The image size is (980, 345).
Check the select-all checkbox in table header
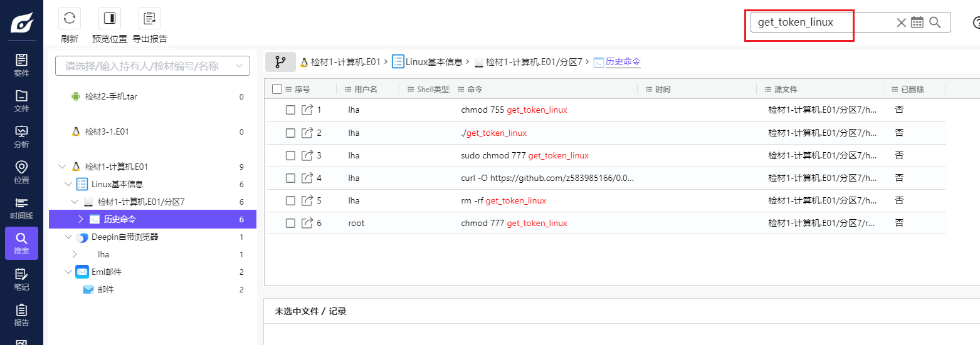click(277, 90)
